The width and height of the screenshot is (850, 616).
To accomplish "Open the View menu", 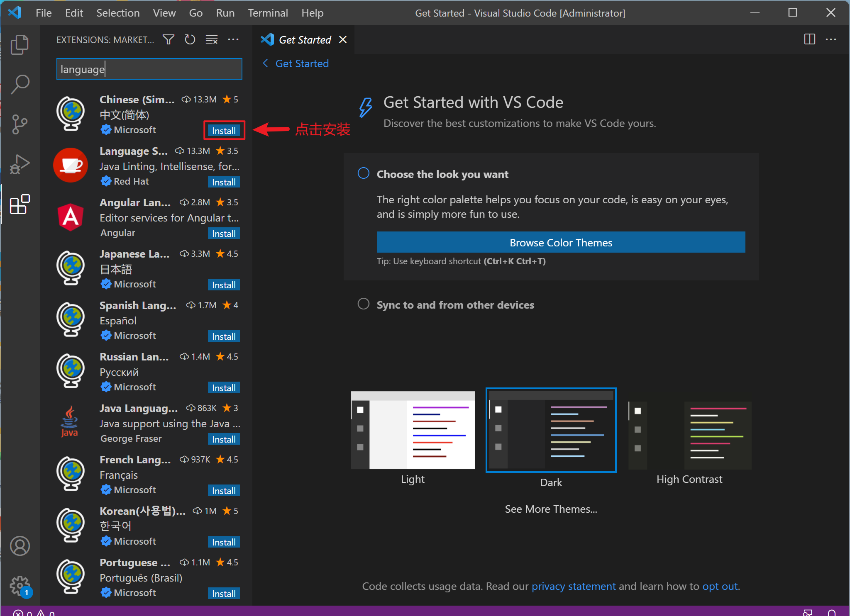I will tap(164, 13).
